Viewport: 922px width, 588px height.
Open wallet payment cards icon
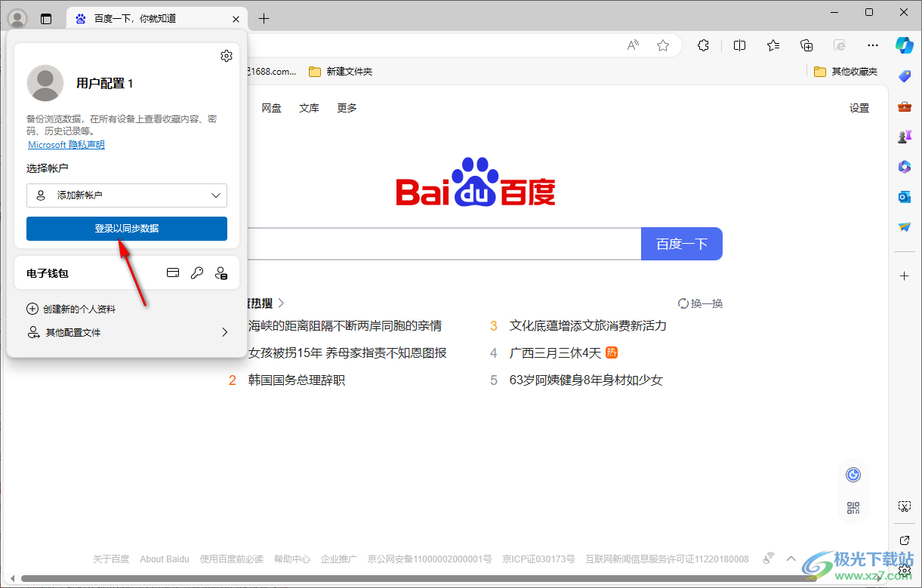(x=173, y=273)
